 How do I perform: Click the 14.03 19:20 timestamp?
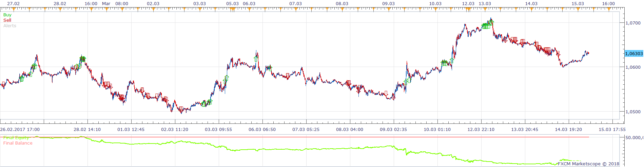(568, 130)
